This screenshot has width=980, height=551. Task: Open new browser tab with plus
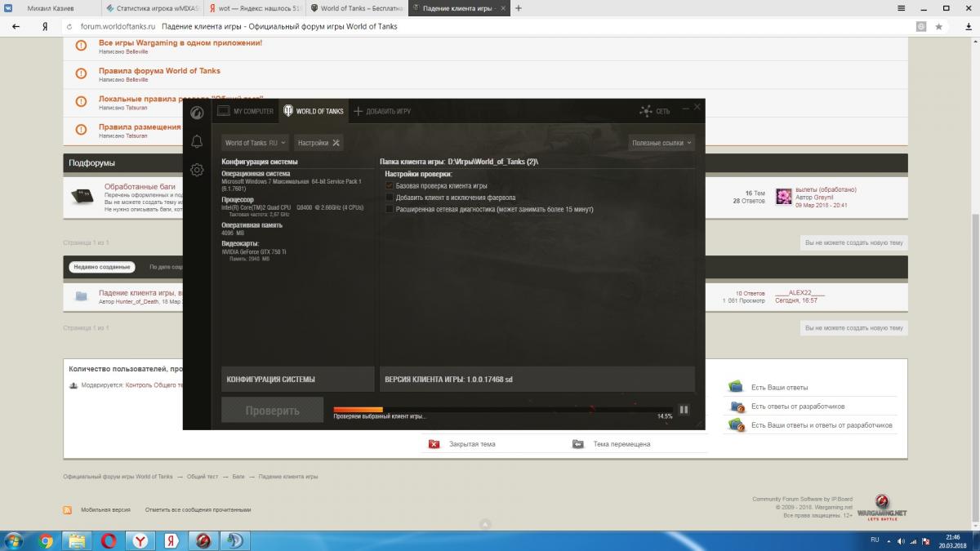(519, 8)
